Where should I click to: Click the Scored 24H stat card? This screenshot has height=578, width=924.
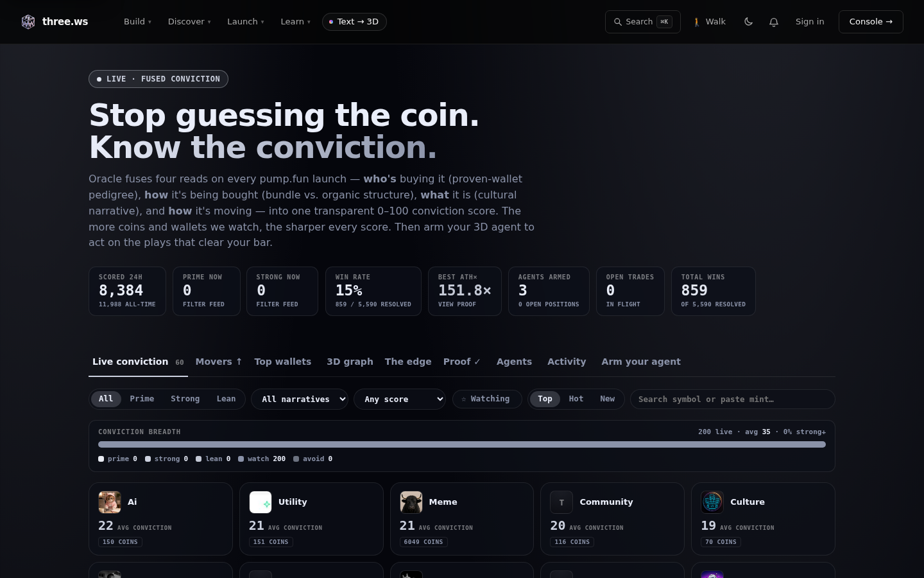(127, 291)
